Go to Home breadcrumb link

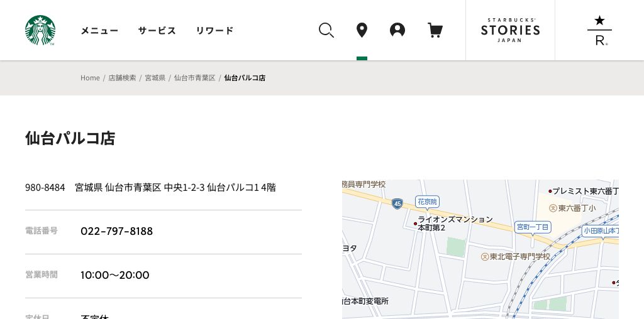click(90, 78)
